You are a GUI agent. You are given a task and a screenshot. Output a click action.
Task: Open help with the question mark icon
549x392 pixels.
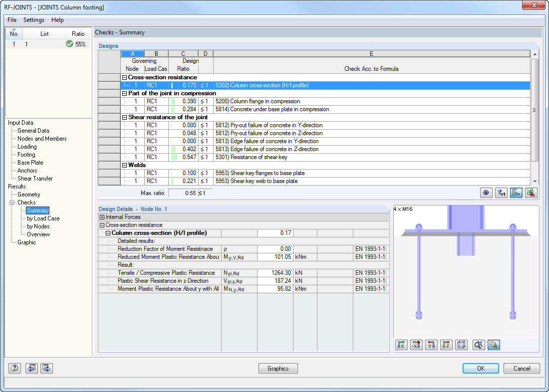click(x=14, y=368)
